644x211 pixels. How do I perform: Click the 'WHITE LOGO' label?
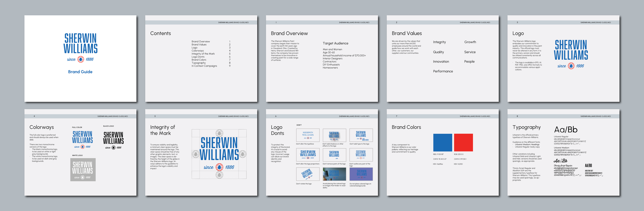tap(77, 155)
